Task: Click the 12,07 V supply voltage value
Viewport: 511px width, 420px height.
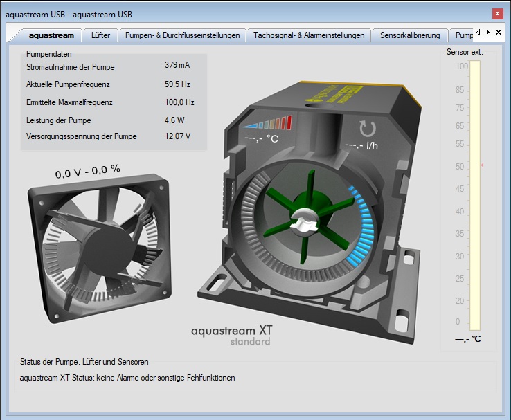Action: (x=178, y=136)
